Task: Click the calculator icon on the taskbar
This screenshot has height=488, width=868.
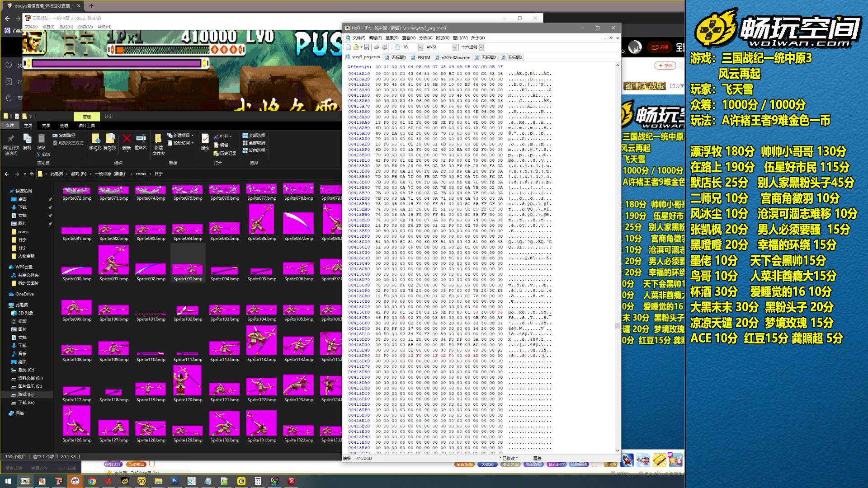Action: [258, 481]
